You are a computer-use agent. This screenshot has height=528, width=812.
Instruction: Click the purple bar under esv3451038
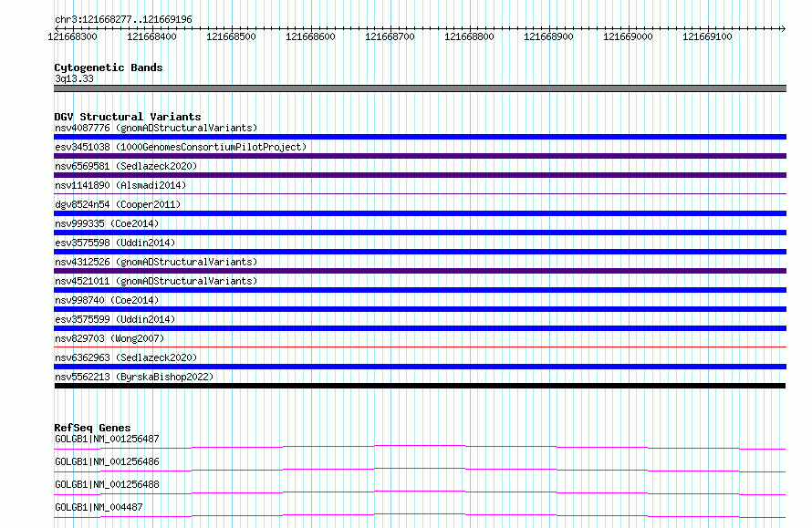(420, 156)
